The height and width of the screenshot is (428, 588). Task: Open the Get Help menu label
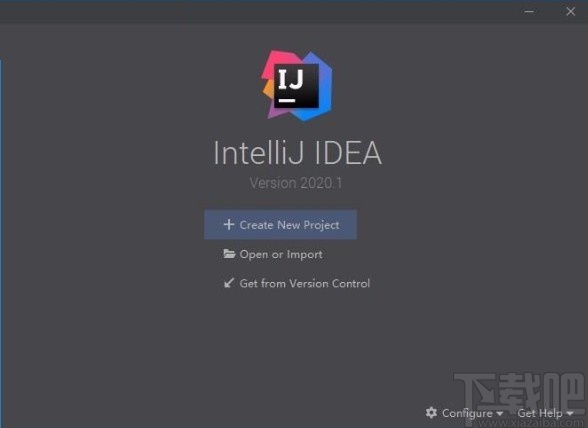pos(540,413)
